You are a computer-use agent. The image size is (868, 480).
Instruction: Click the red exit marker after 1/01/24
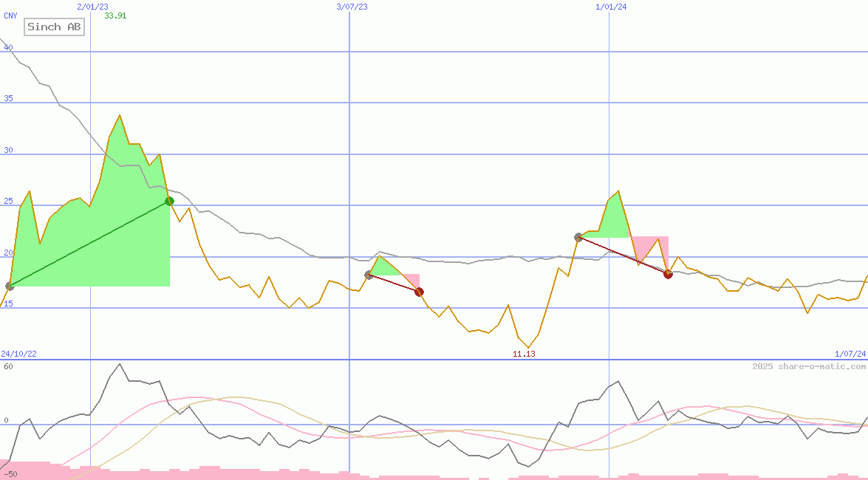(668, 274)
